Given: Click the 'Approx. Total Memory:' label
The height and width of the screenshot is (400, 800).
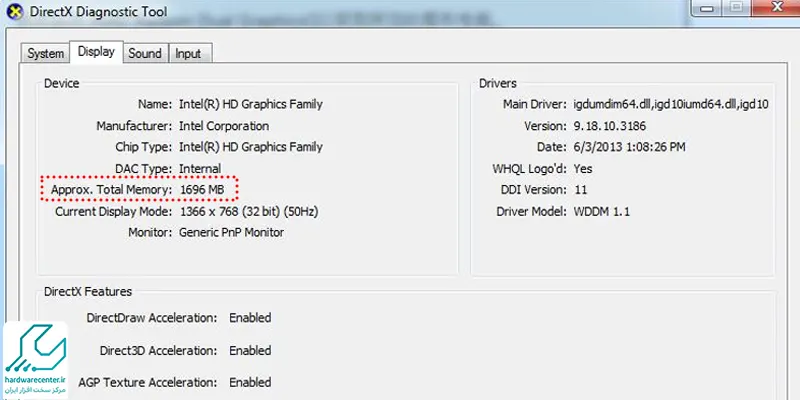Looking at the screenshot, I should tap(112, 190).
